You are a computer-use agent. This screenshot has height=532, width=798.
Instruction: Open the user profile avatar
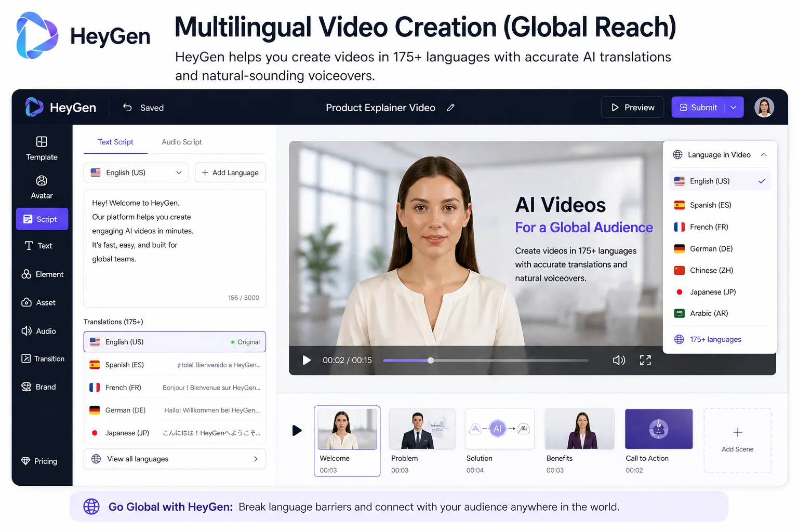point(764,108)
